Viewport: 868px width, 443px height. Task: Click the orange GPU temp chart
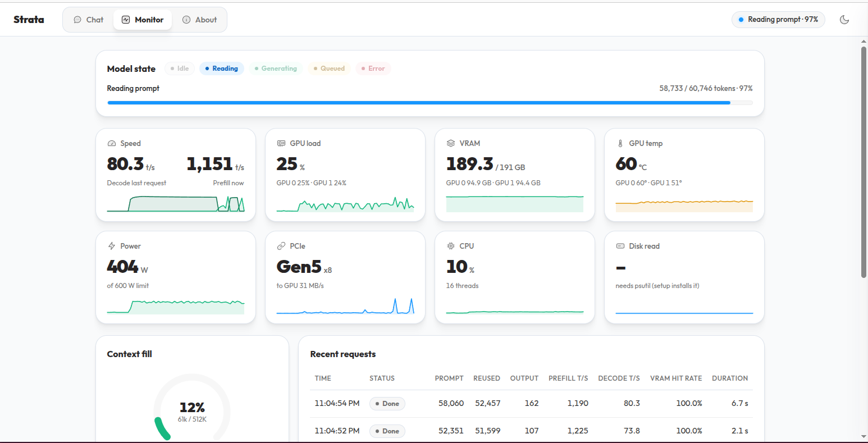pyautogui.click(x=684, y=205)
